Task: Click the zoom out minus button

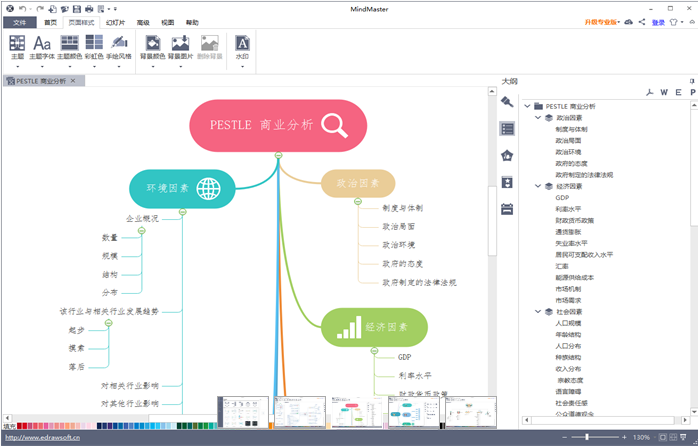Action: [x=564, y=437]
